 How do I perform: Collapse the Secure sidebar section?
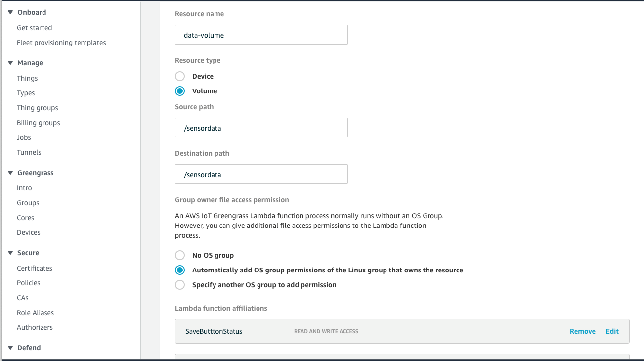coord(10,253)
